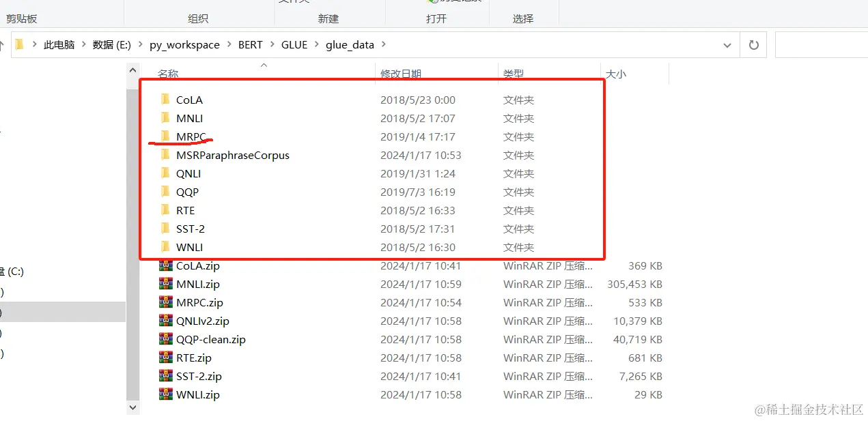The image size is (868, 421).
Task: Click the SST-2.zip archive icon
Action: pos(165,376)
